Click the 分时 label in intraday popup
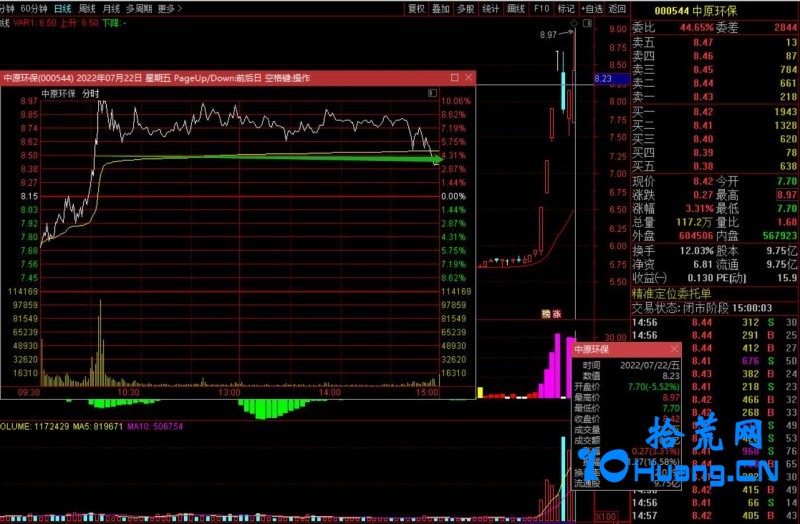 (x=91, y=93)
